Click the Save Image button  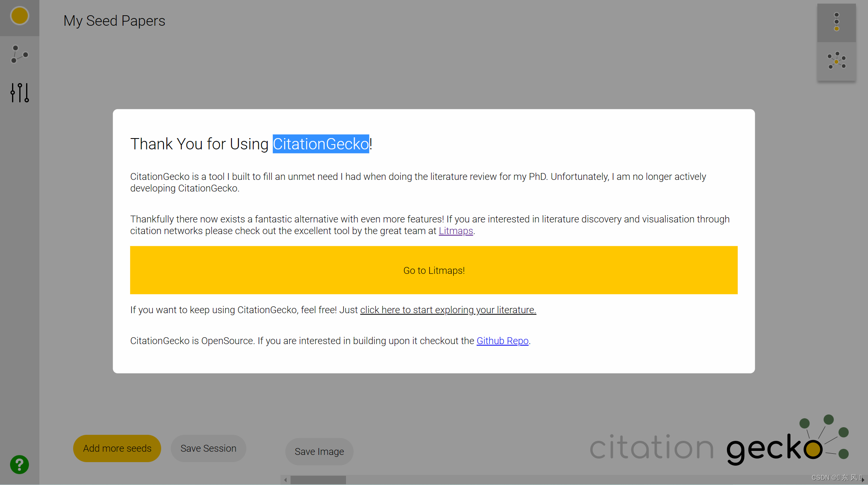tap(319, 451)
